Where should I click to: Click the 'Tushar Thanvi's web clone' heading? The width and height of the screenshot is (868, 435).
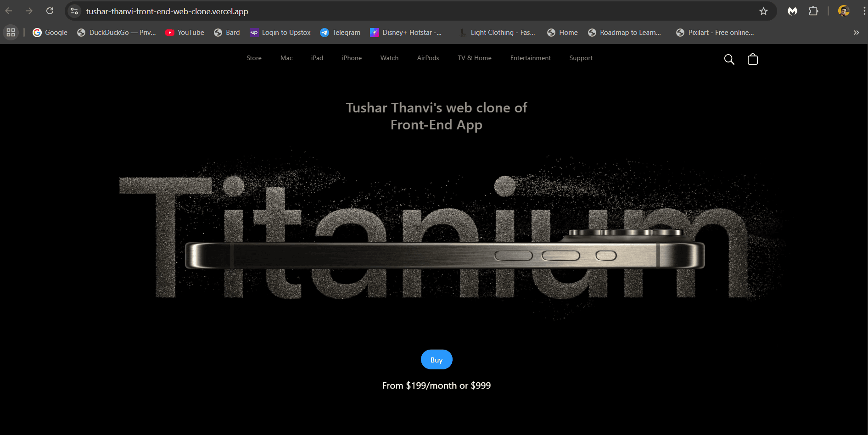[437, 116]
